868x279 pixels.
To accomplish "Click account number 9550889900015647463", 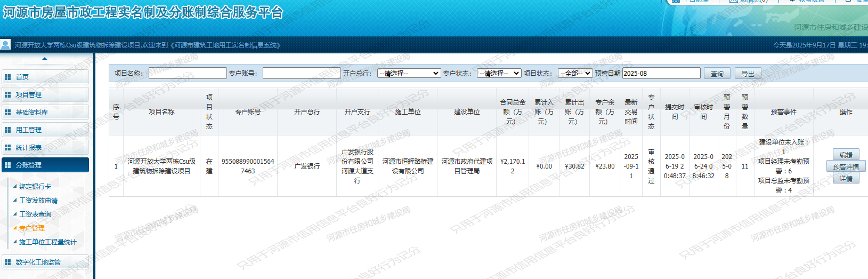I will pos(248,166).
